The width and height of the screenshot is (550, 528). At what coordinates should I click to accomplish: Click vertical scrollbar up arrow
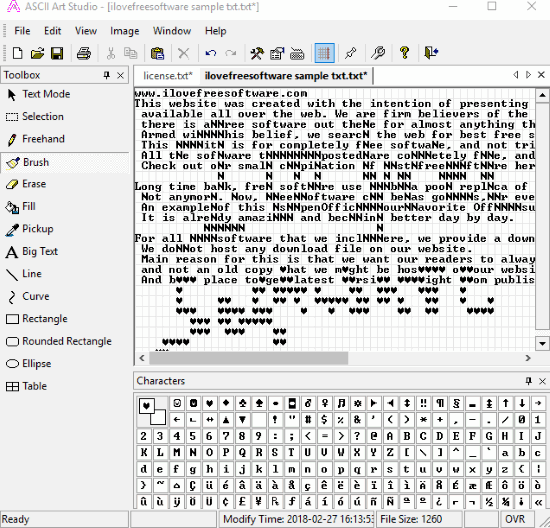coord(542,95)
